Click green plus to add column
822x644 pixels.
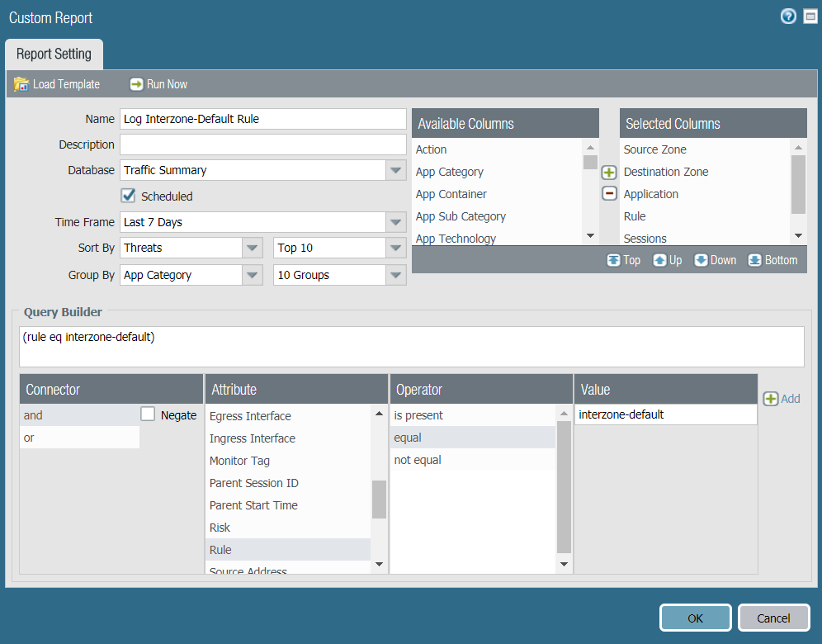[x=609, y=173]
